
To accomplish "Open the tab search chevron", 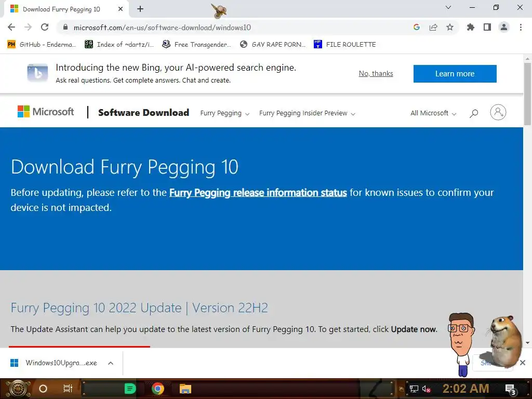I will 448,7.
